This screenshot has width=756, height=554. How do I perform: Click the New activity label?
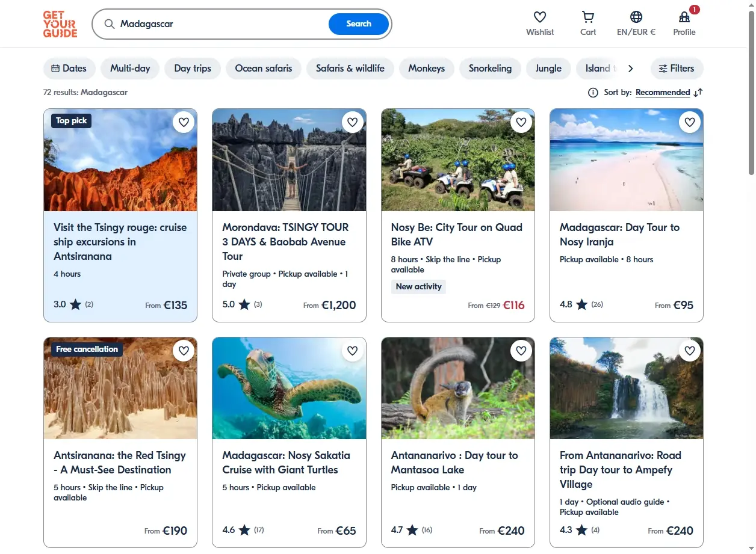(x=419, y=287)
